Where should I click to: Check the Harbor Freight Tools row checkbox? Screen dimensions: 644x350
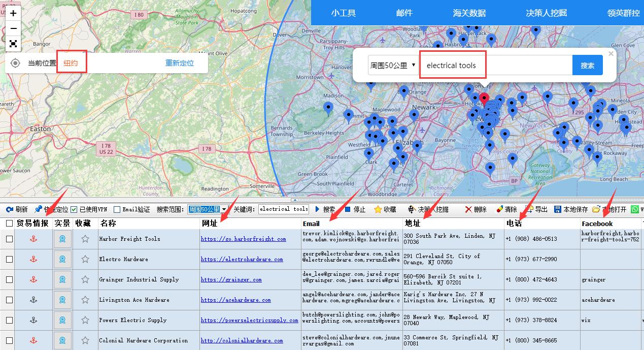(9, 239)
